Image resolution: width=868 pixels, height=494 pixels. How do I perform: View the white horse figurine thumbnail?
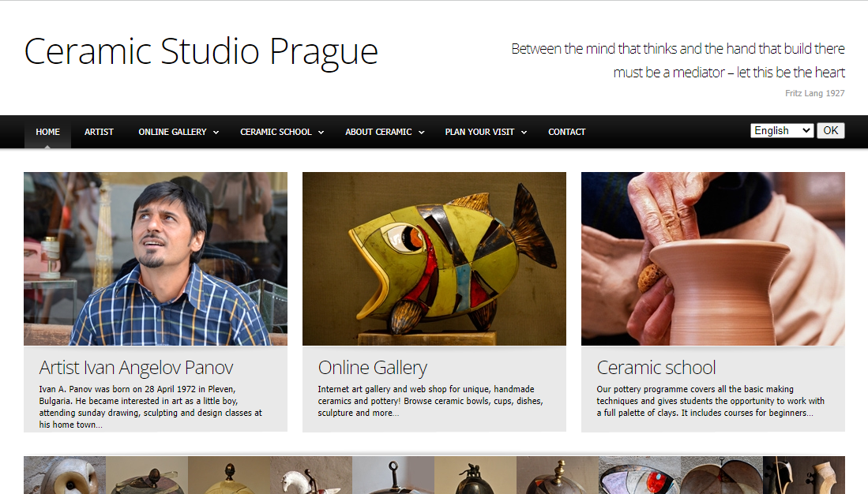[311, 475]
